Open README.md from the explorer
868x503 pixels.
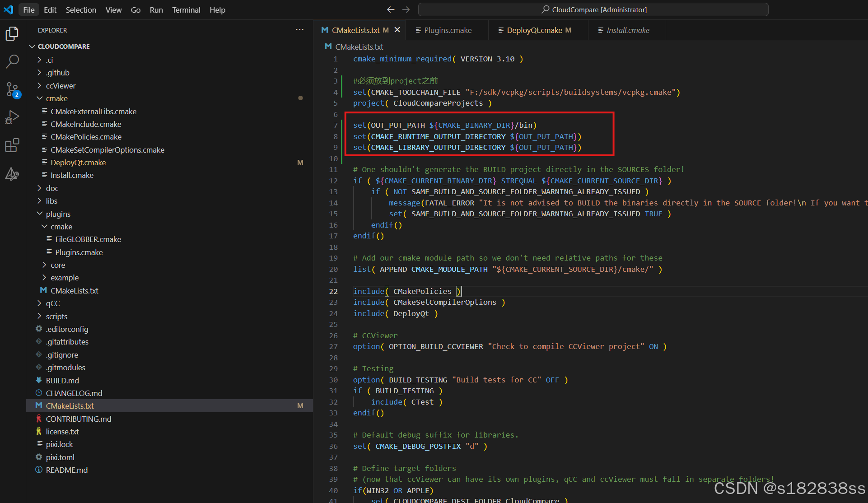66,470
